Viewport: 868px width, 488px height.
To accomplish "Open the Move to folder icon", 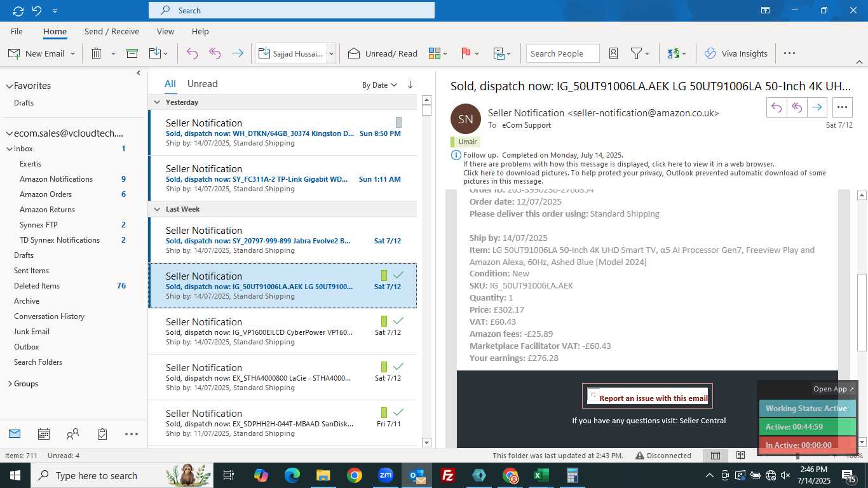I will 155,53.
